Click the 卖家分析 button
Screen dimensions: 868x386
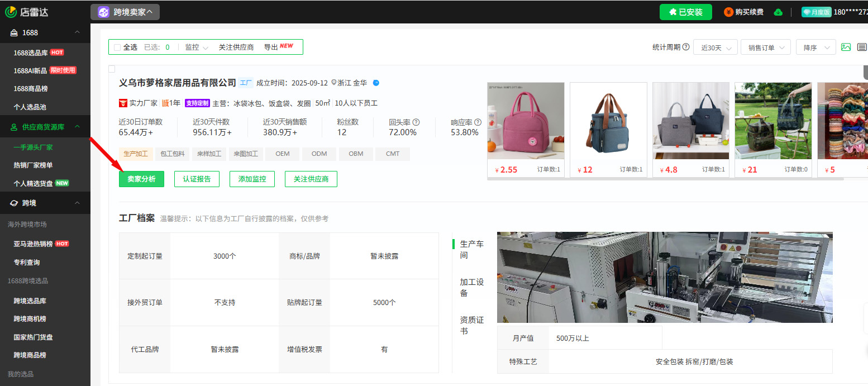point(141,179)
